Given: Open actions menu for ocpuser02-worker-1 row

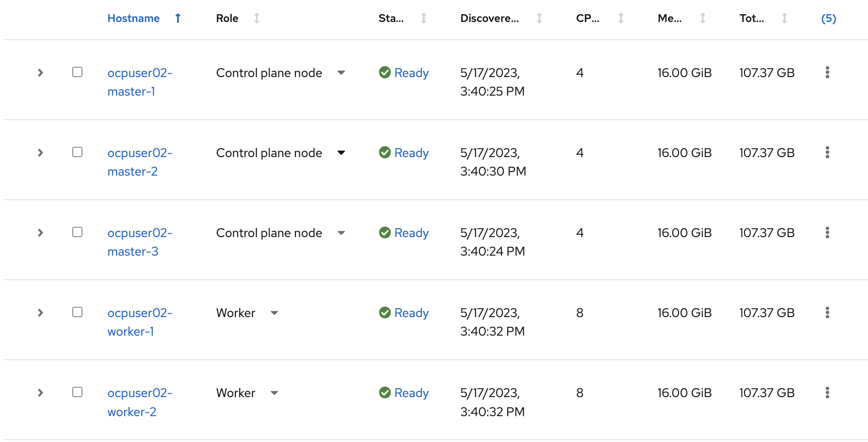Looking at the screenshot, I should (x=827, y=313).
